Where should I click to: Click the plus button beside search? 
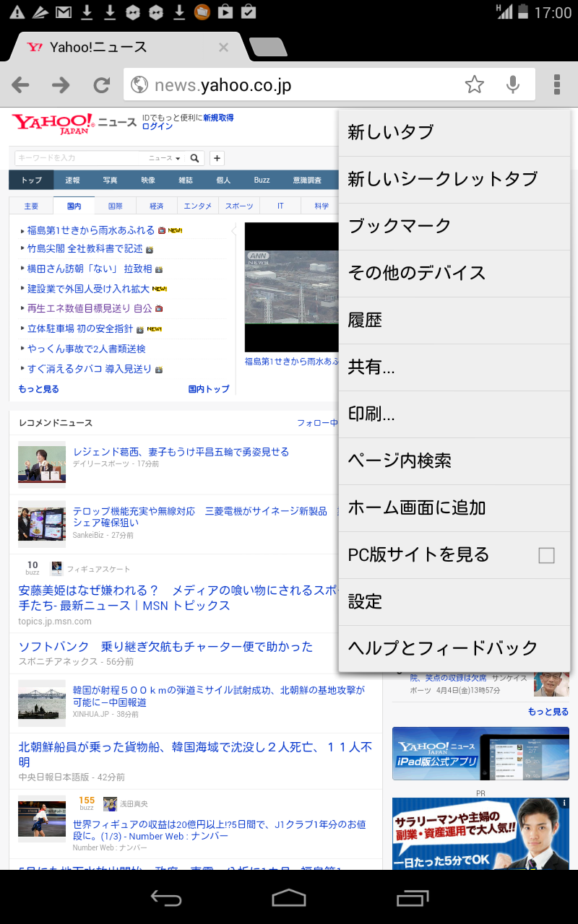[217, 158]
